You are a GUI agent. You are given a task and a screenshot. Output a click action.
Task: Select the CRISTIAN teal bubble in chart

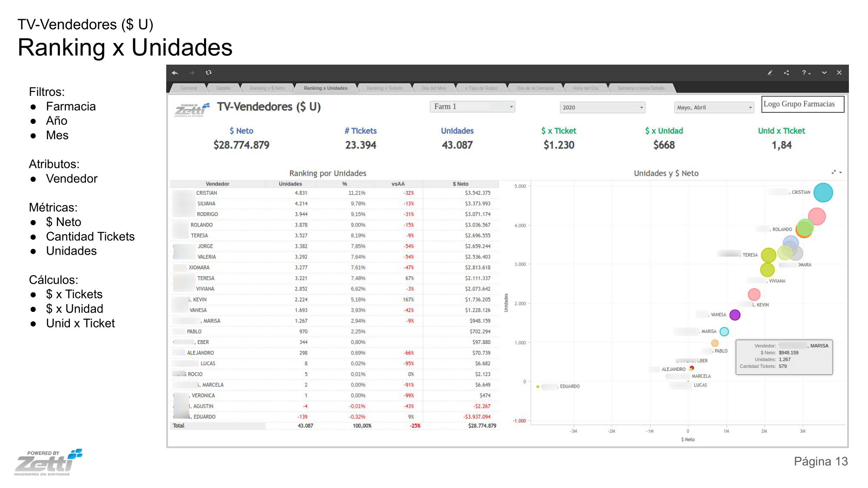823,193
